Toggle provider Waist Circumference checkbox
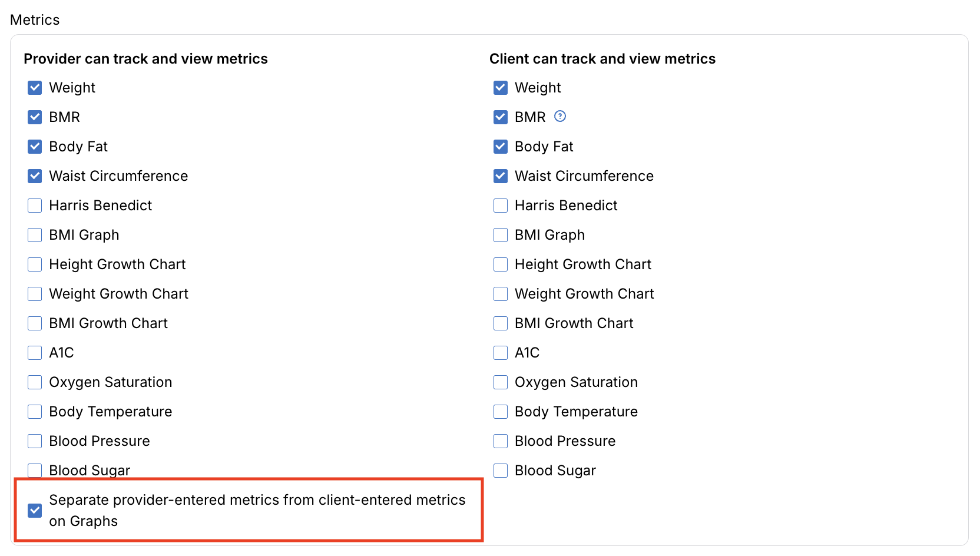 point(35,176)
